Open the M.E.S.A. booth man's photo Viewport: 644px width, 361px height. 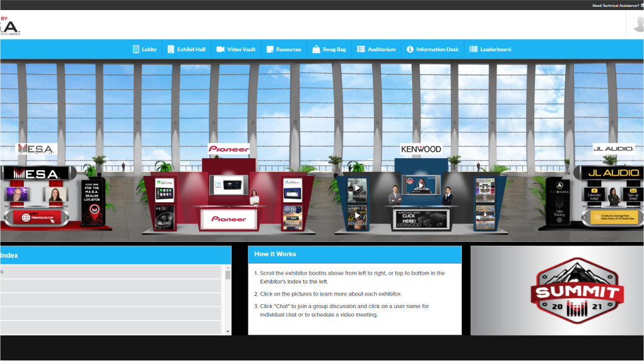(x=17, y=194)
